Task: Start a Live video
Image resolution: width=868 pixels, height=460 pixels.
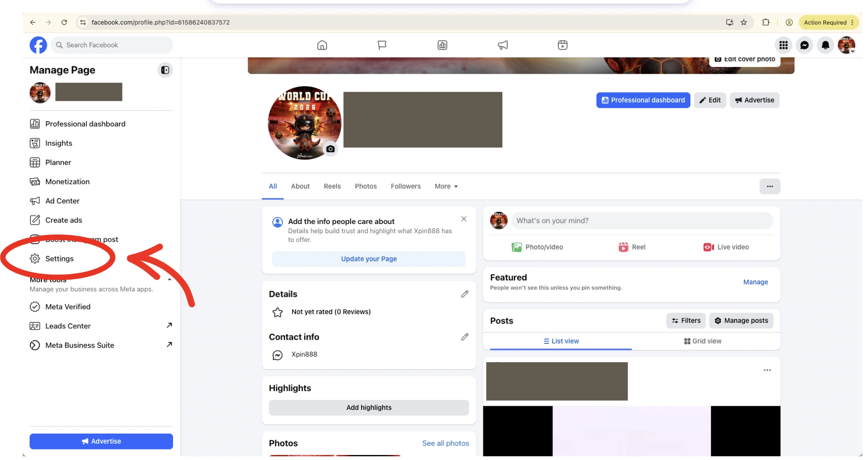Action: coord(726,247)
